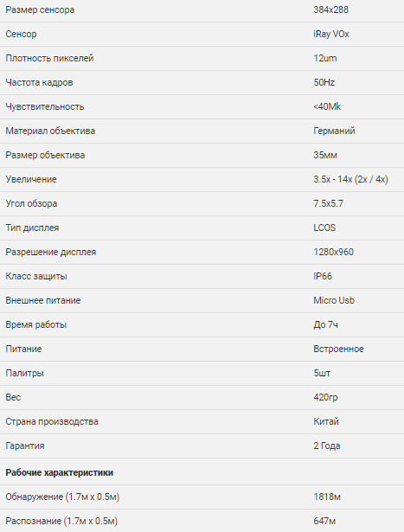Select the 'Страна производства' row label

click(x=52, y=421)
